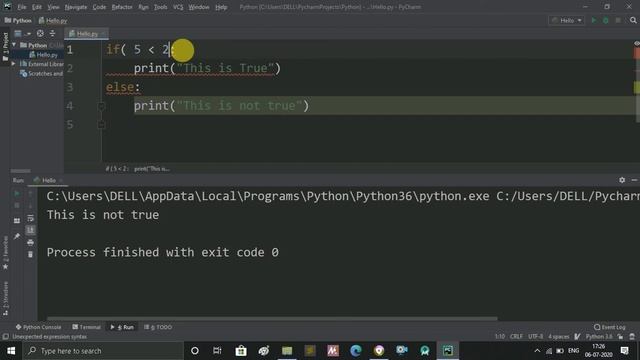Click the inspector hat icon in status bar
Screen dimensions: 640x360
point(632,336)
